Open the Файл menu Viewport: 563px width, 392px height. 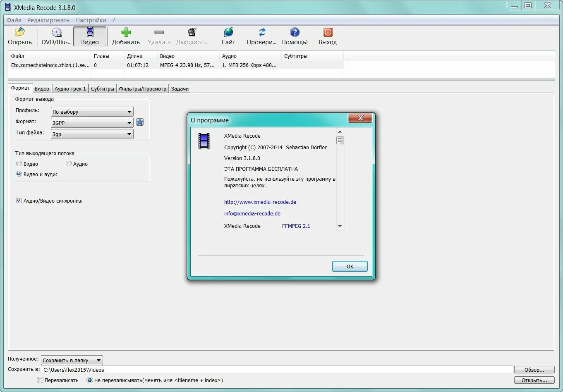click(x=14, y=20)
